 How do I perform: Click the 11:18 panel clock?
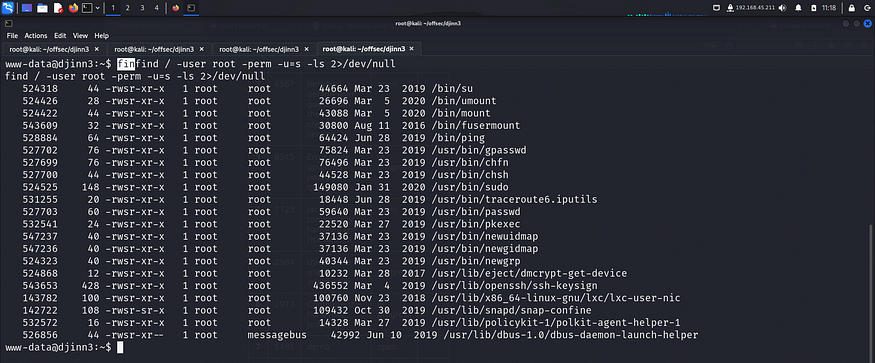[x=829, y=8]
